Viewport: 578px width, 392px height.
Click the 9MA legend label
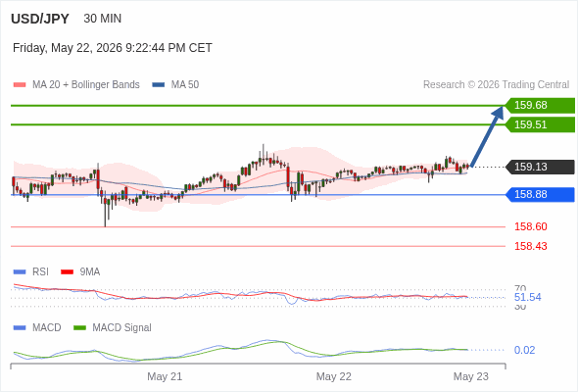pyautogui.click(x=90, y=272)
